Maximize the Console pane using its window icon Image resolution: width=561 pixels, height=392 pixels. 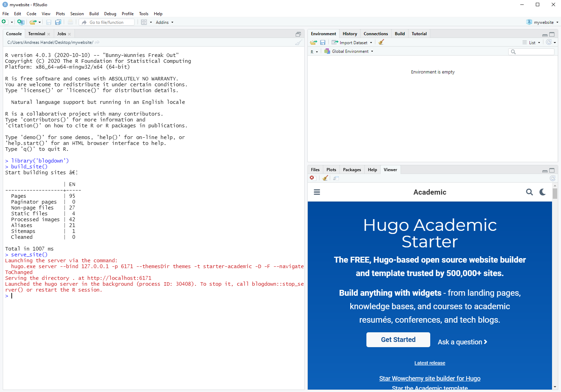point(298,34)
